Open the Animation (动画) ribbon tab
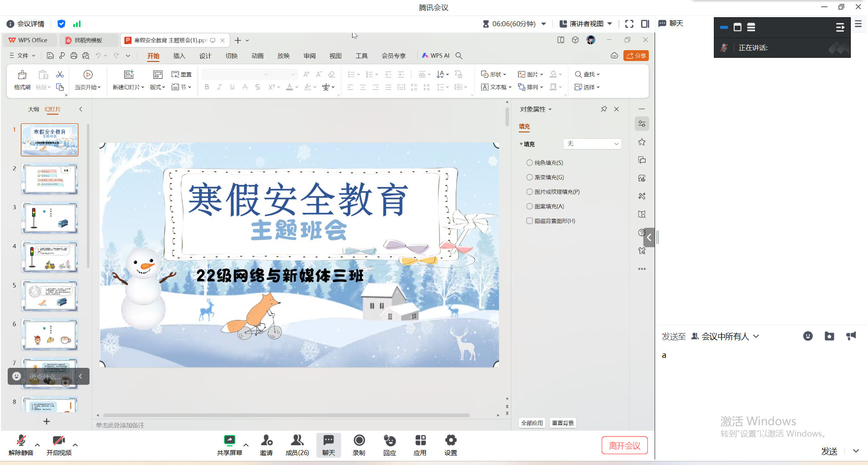The image size is (868, 465). click(x=258, y=56)
